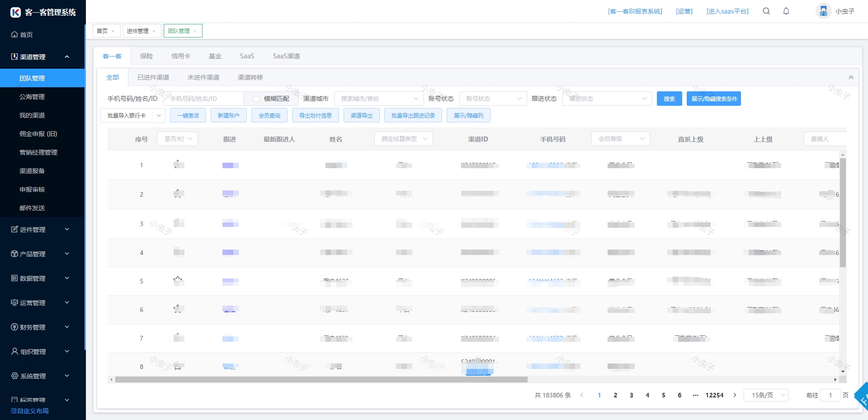Switch to the SaaS渠道 tab
This screenshot has width=868, height=420.
pos(286,56)
